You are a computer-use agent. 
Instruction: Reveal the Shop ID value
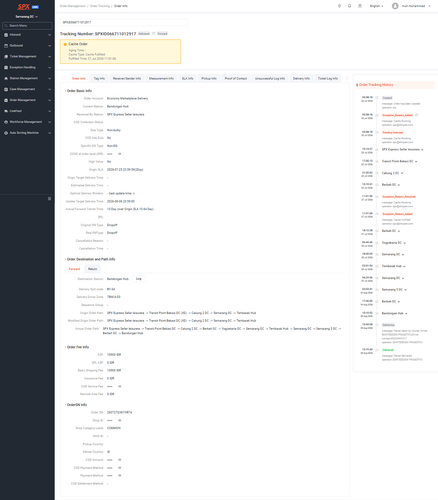pyautogui.click(x=120, y=420)
